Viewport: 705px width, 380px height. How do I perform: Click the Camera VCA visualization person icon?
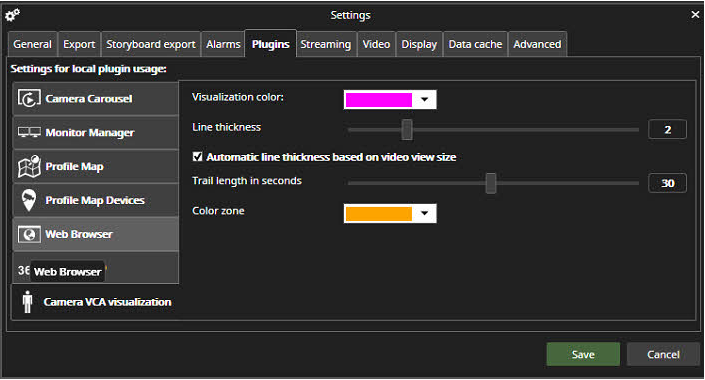click(27, 302)
